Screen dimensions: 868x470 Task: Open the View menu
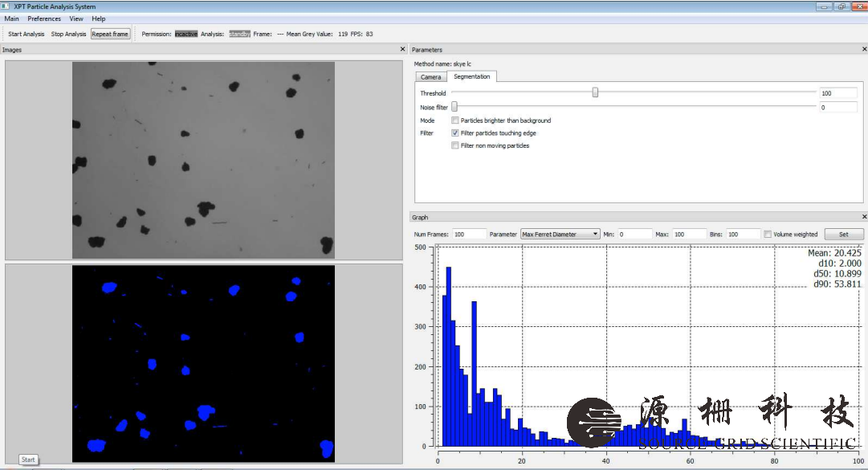tap(76, 18)
